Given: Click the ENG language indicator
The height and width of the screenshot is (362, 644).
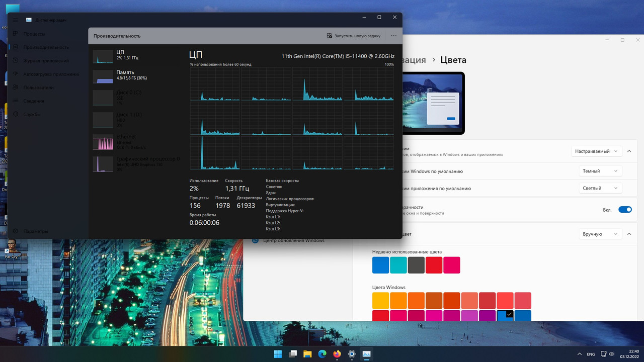Looking at the screenshot, I should pos(591,354).
